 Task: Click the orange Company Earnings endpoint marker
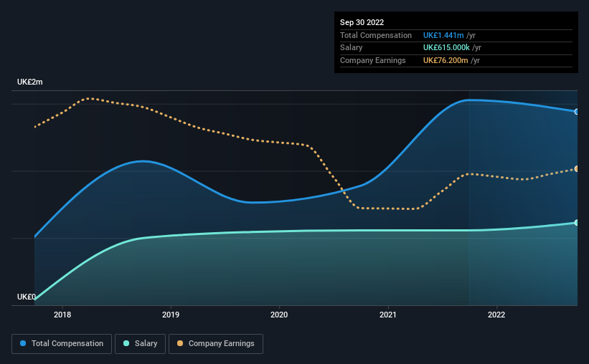pyautogui.click(x=577, y=169)
